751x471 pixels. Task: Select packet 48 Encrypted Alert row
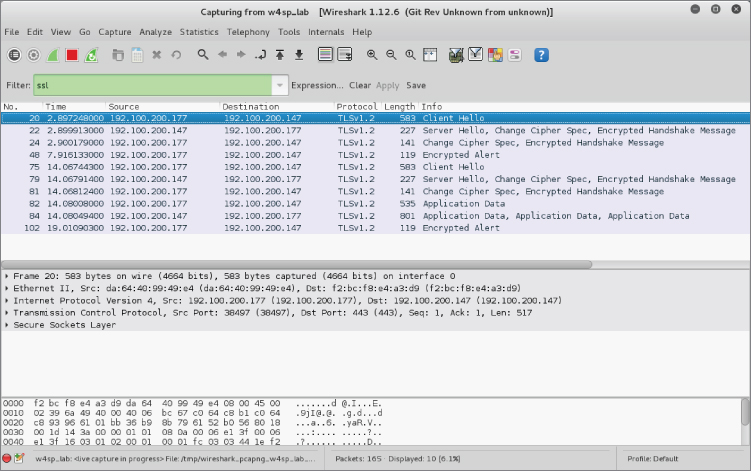[x=376, y=155]
